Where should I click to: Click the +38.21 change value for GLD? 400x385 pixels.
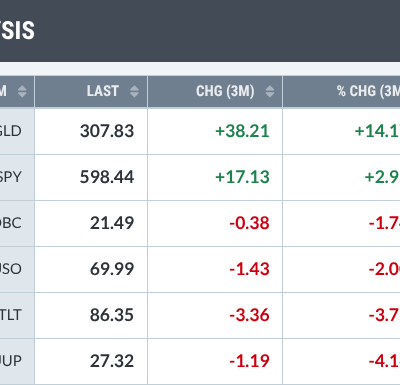pos(242,131)
